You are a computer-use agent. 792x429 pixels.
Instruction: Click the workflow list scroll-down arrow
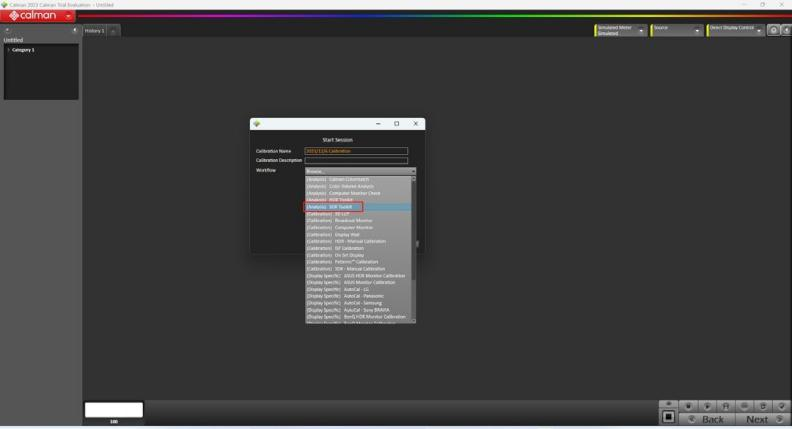[414, 321]
